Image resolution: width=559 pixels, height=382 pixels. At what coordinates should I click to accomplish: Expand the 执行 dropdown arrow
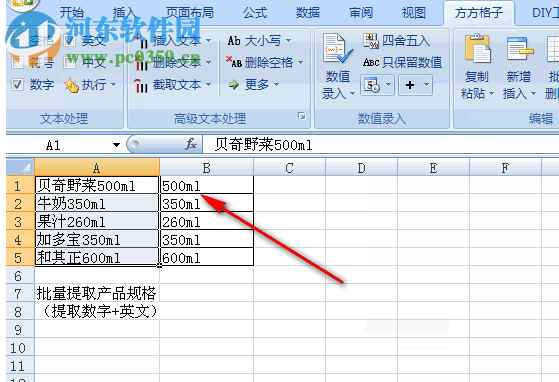[x=113, y=84]
